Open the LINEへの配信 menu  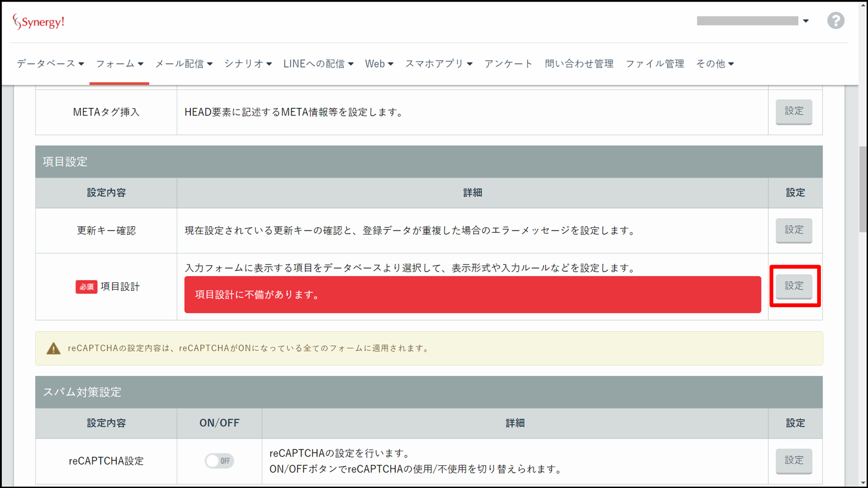318,64
